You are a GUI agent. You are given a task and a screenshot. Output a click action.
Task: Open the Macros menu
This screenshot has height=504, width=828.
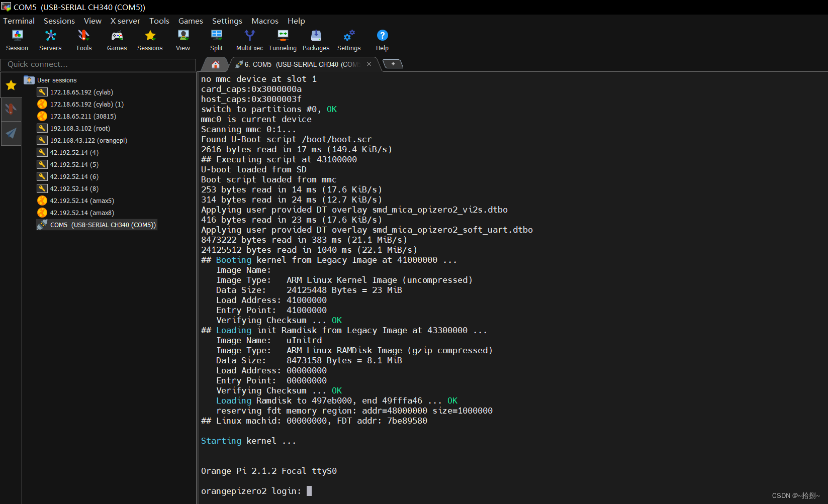coord(265,21)
